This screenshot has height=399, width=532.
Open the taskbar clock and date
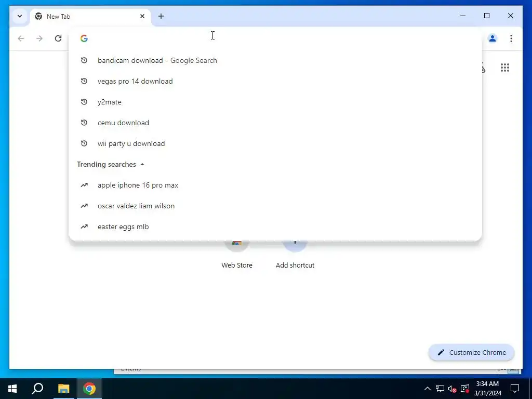pyautogui.click(x=487, y=389)
